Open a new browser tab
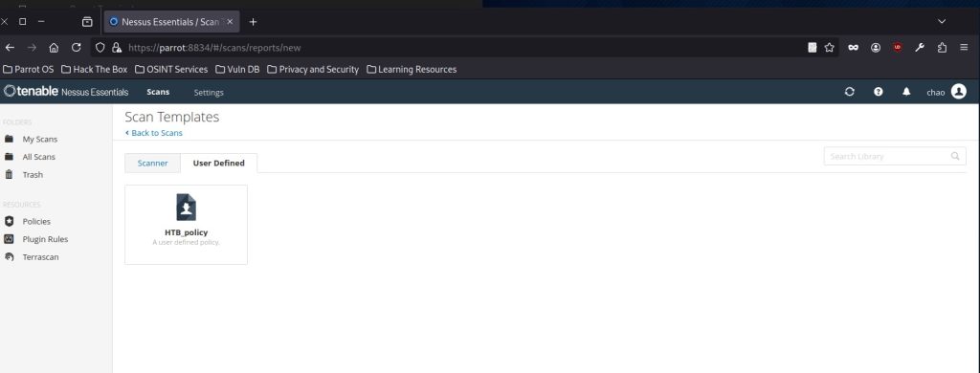Viewport: 980px width, 373px height. [x=253, y=22]
